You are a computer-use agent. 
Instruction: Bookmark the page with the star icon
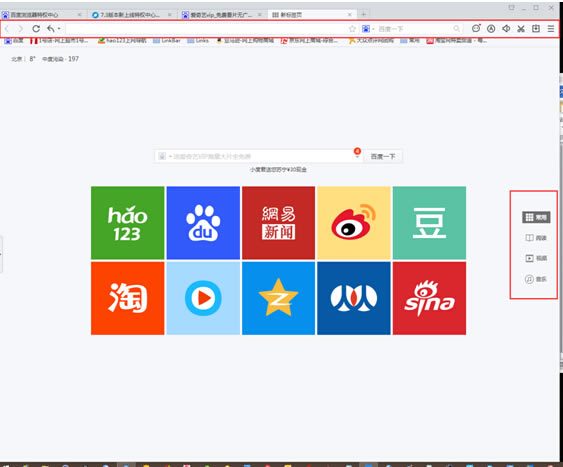(352, 29)
